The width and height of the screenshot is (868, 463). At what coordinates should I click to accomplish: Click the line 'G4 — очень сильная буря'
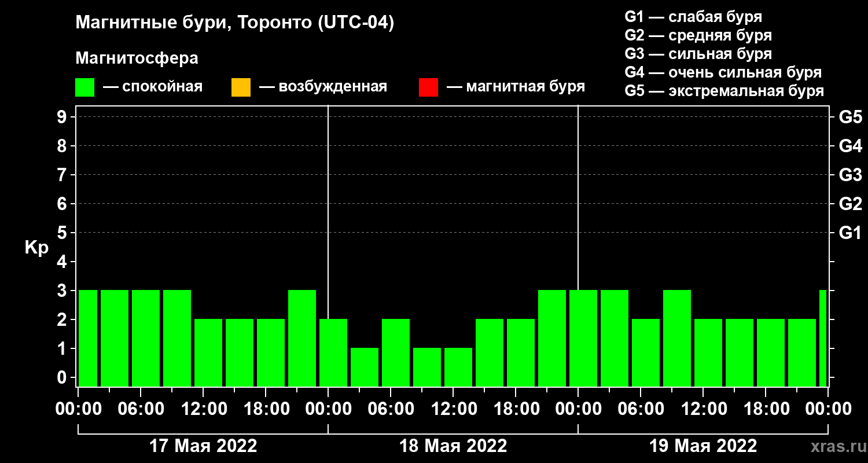[723, 72]
